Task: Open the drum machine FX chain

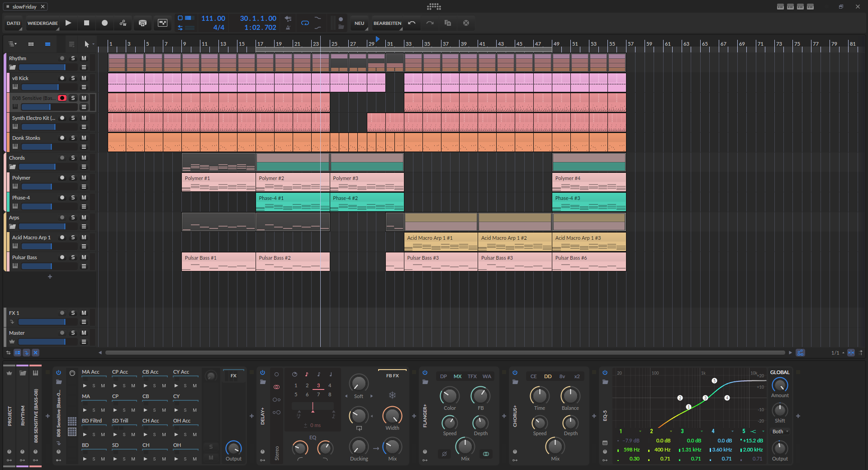Action: click(x=233, y=376)
